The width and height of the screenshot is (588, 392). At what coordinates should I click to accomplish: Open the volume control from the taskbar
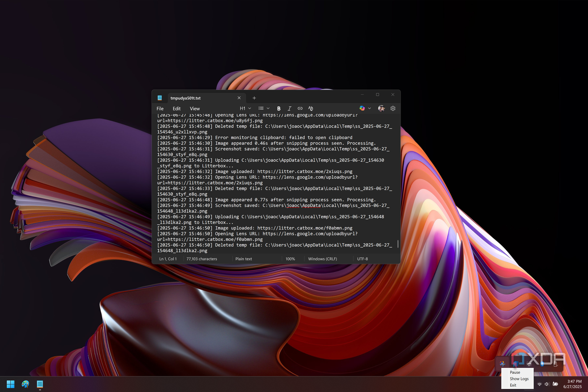(x=547, y=384)
